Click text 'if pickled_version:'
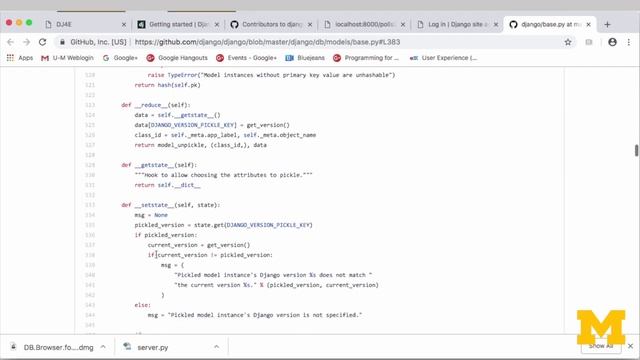The width and height of the screenshot is (640, 360). pyautogui.click(x=166, y=235)
